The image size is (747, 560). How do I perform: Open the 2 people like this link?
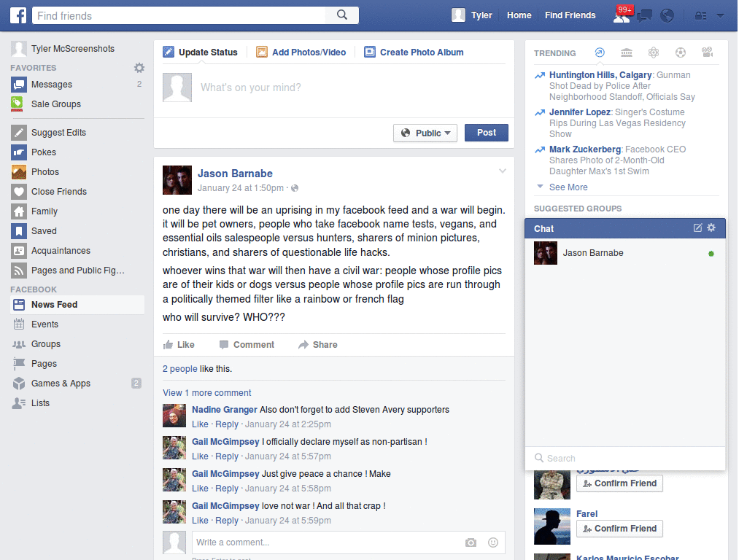coord(179,368)
